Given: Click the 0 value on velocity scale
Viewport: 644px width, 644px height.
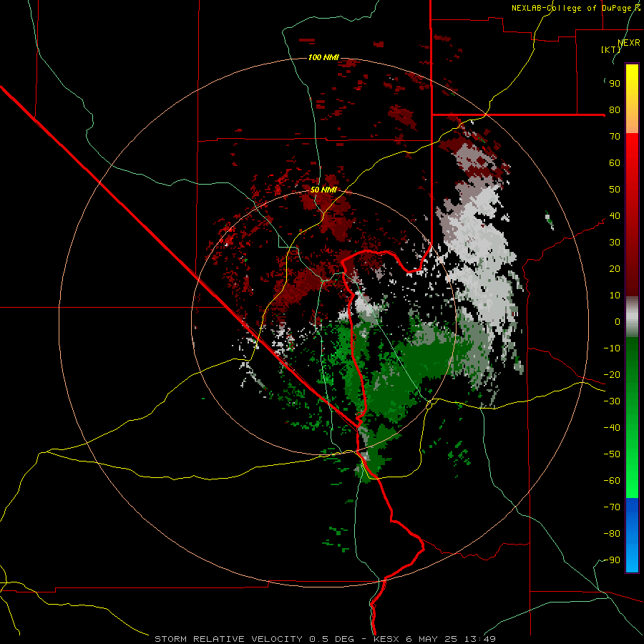Looking at the screenshot, I should (x=618, y=322).
